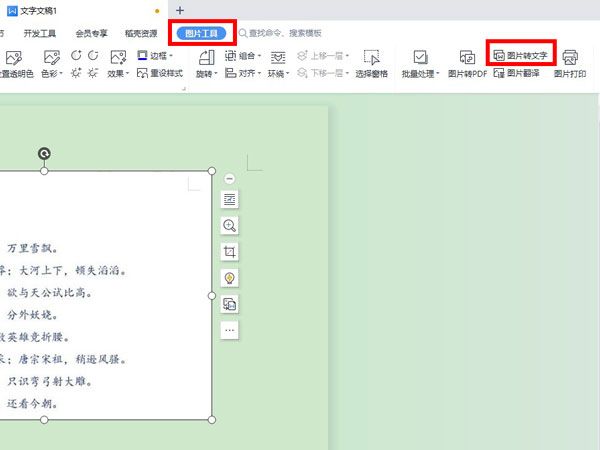
Task: Open the picture group dialog launcher arrow
Action: click(184, 88)
